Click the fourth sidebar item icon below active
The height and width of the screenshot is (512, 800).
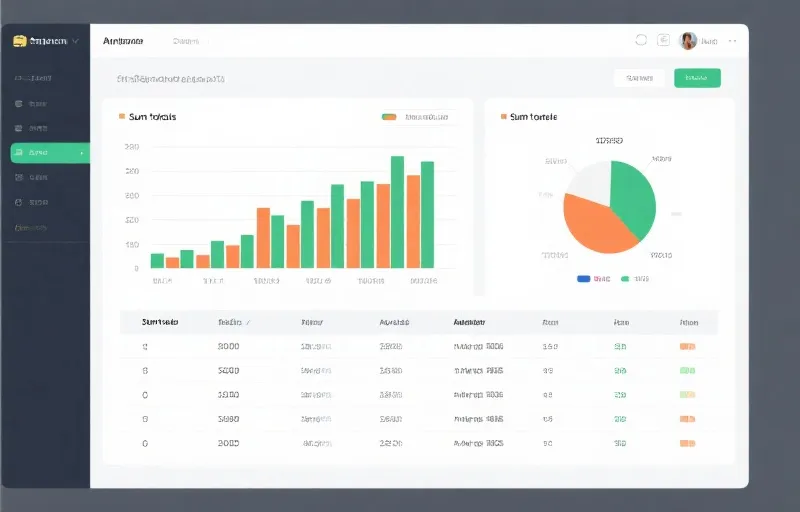click(x=18, y=177)
